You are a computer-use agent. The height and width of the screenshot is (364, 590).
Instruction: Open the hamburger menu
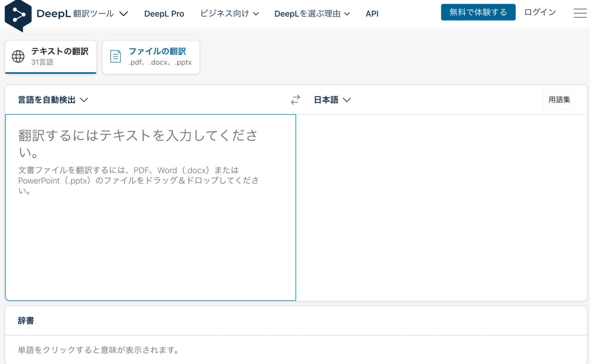[580, 13]
